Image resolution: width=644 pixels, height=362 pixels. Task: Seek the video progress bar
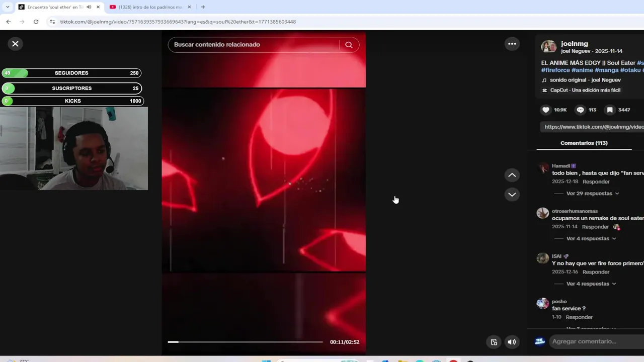click(x=245, y=342)
